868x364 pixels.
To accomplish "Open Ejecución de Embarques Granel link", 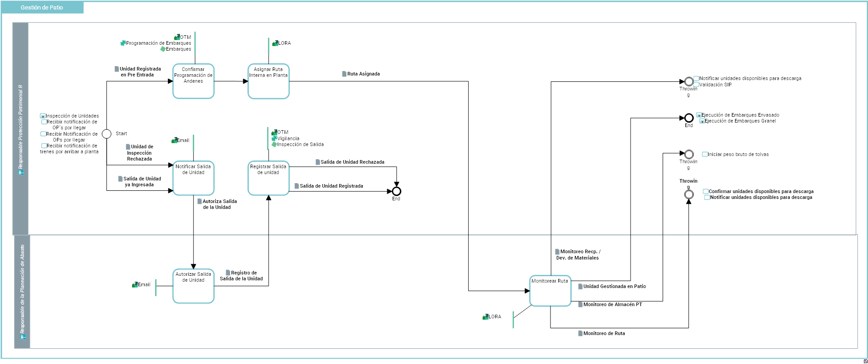I will coord(738,121).
